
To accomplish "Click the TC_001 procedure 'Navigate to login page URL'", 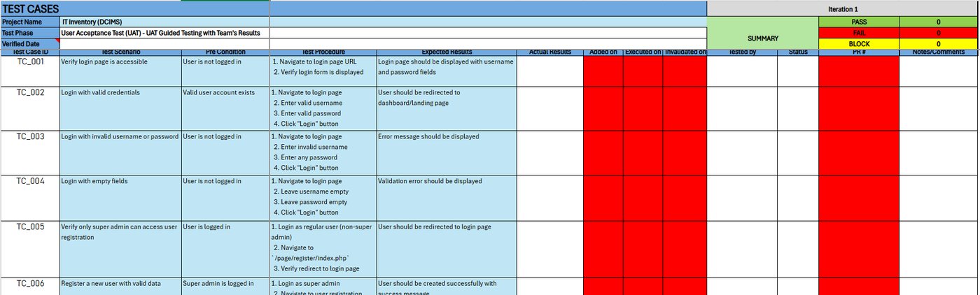I will [x=323, y=71].
